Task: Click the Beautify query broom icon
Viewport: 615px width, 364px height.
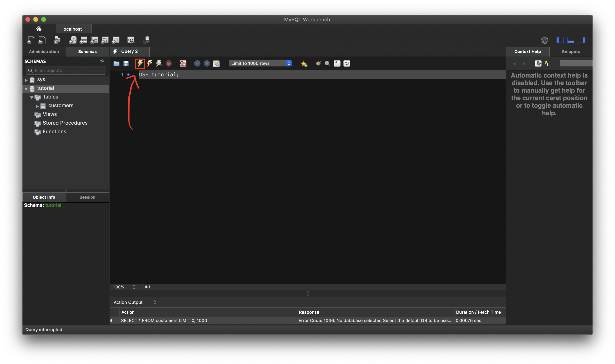Action: pos(318,64)
